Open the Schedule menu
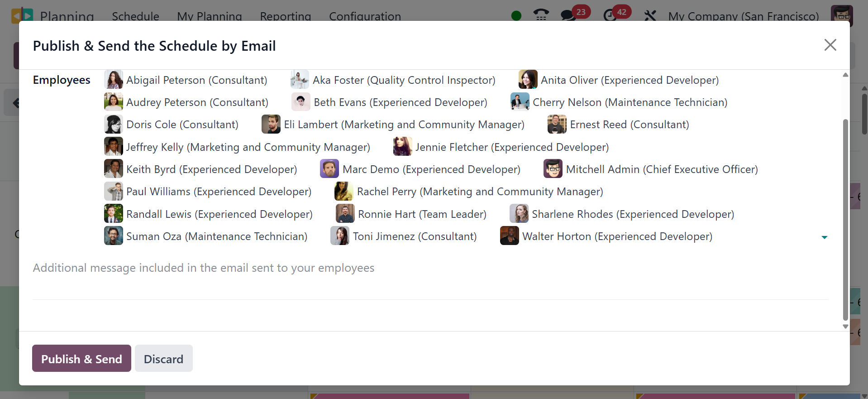Viewport: 868px width, 399px height. coord(135,16)
